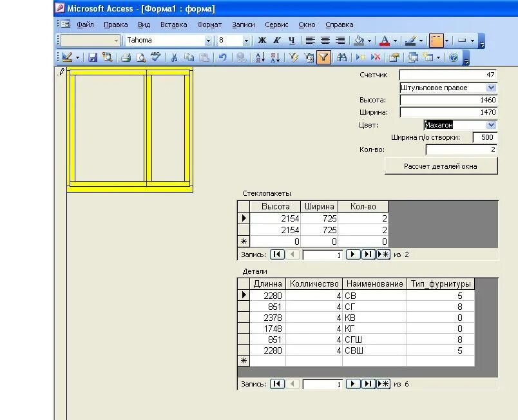The width and height of the screenshot is (518, 420).
Task: Paste from clipboard icon
Action: coord(204,57)
